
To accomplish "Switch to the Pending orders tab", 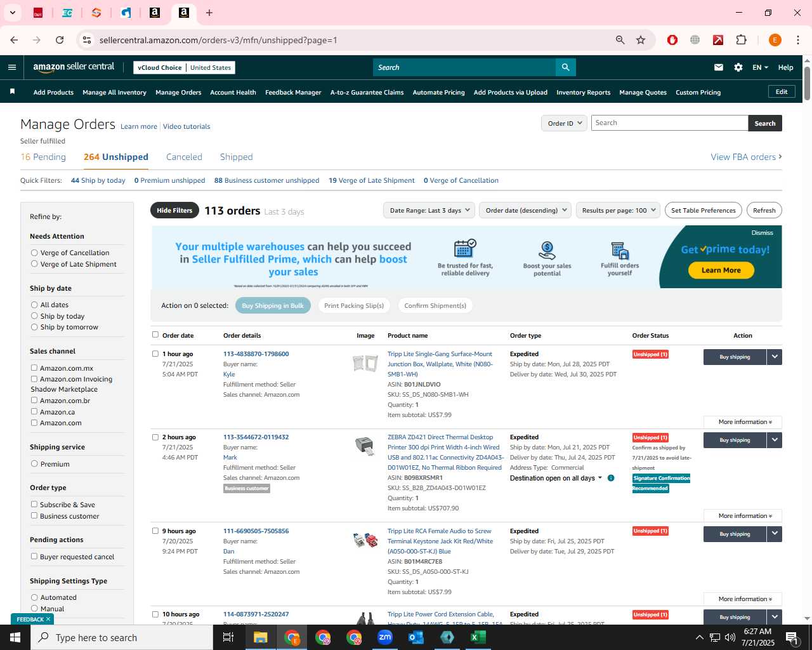I will point(43,157).
